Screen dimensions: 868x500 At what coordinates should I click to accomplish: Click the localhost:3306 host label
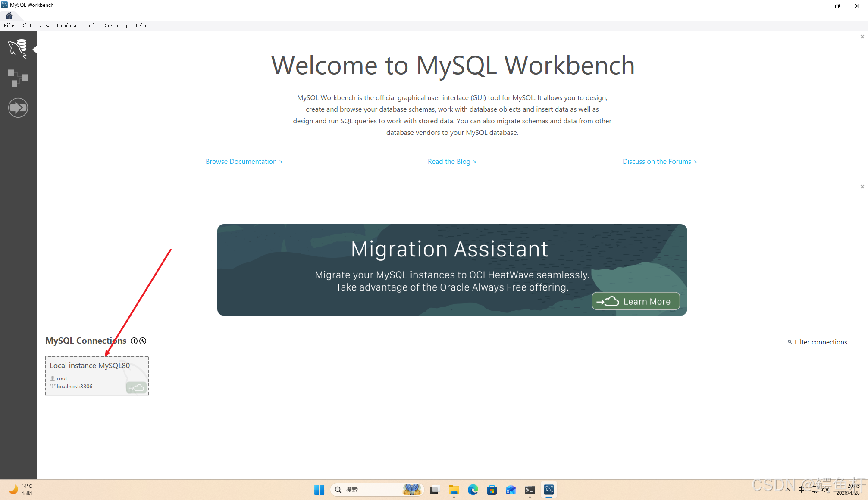click(75, 387)
